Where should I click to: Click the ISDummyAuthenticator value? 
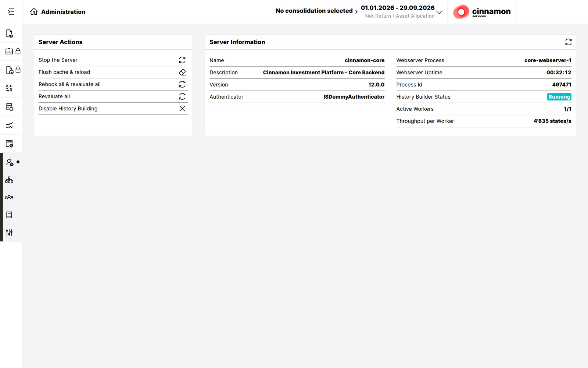354,97
